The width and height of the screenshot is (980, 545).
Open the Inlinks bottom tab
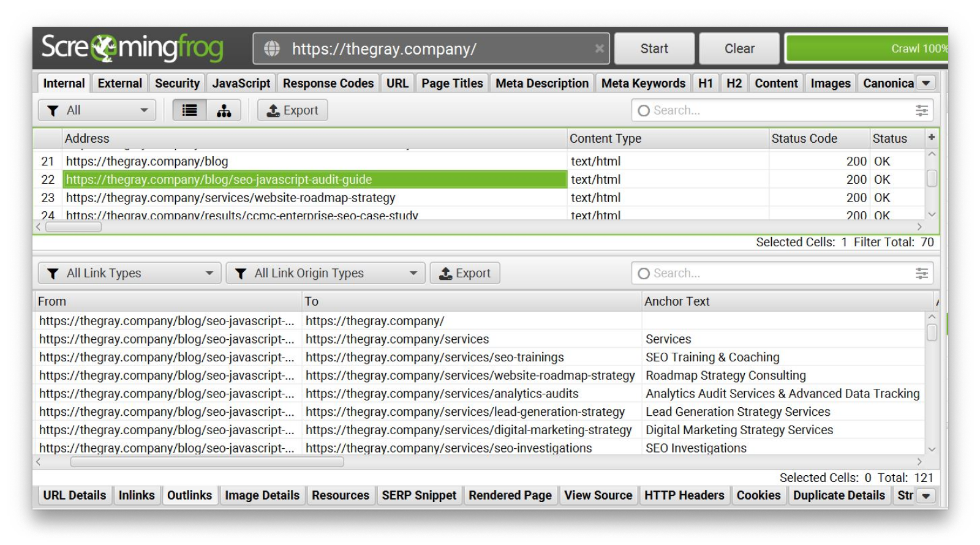(x=136, y=495)
